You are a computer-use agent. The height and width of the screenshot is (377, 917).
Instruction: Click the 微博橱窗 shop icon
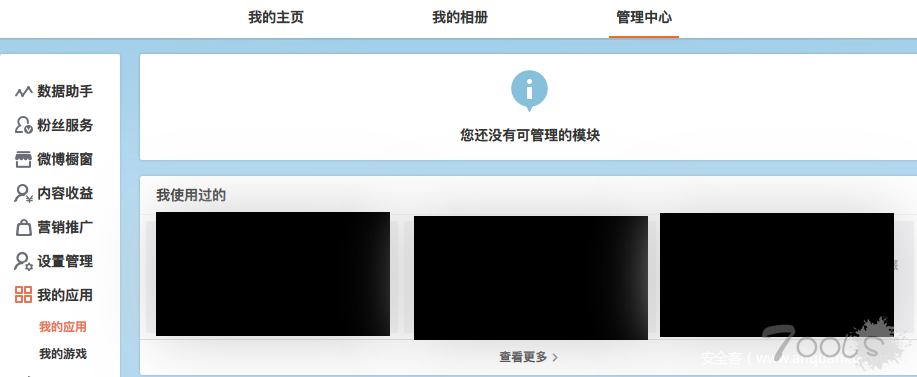pyautogui.click(x=23, y=160)
